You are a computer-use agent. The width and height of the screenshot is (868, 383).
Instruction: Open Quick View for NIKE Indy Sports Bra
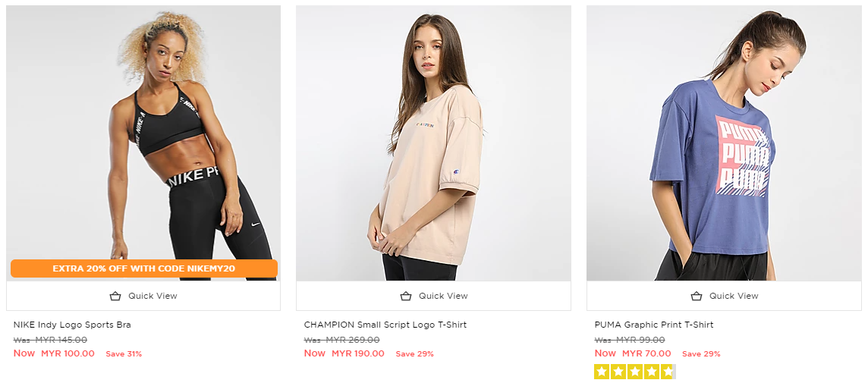point(152,296)
